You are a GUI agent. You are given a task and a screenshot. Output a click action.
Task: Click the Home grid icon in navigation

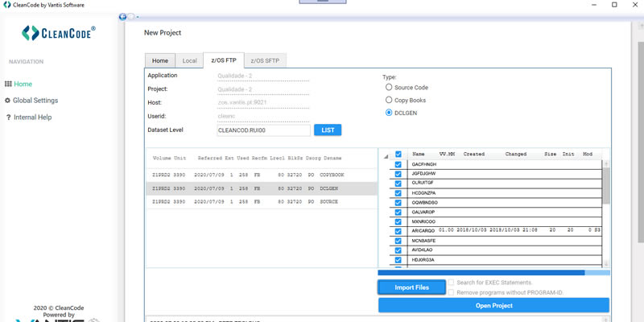point(8,84)
